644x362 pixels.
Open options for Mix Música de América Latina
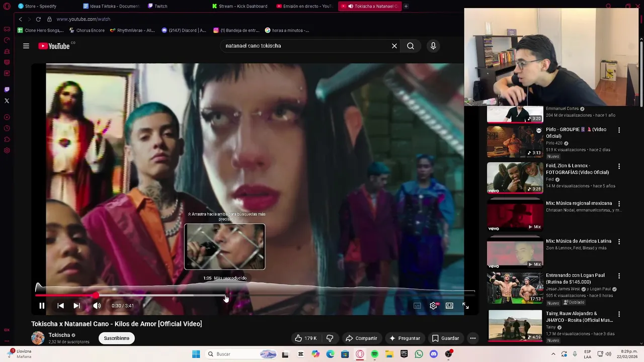[619, 242]
